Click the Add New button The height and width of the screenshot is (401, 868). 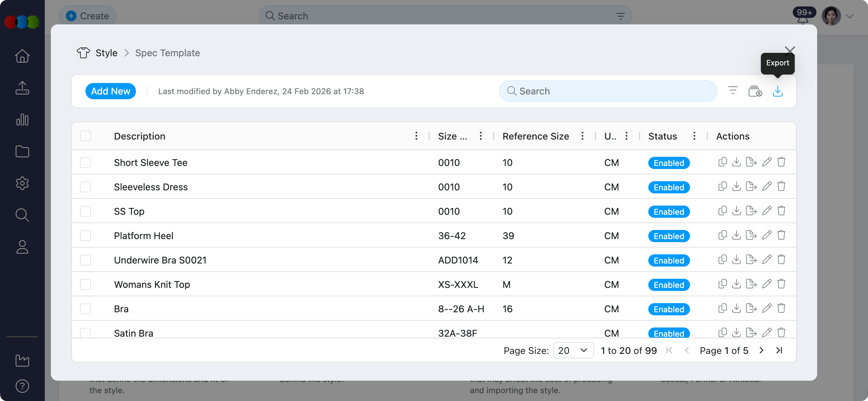pyautogui.click(x=111, y=91)
